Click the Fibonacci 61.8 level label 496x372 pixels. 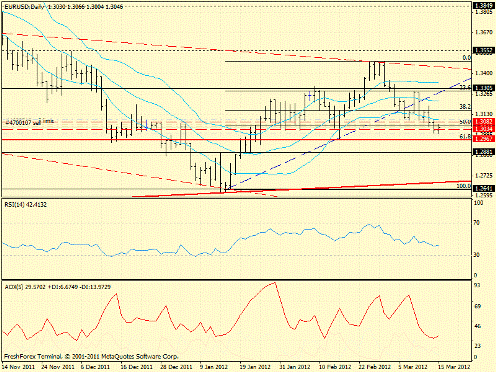[x=465, y=136]
